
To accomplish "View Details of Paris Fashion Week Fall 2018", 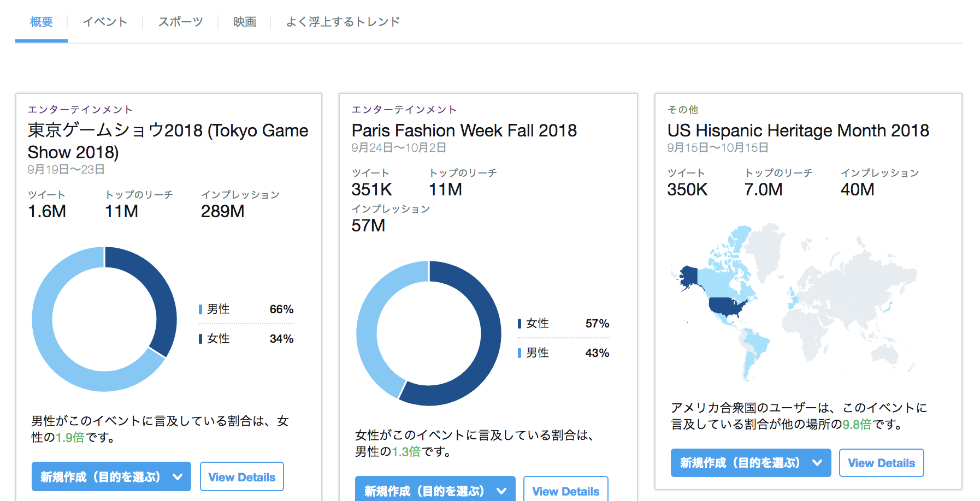I will 566,489.
